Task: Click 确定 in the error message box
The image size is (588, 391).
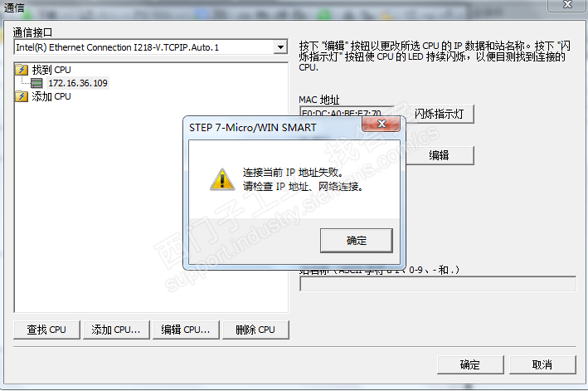Action: [x=357, y=241]
